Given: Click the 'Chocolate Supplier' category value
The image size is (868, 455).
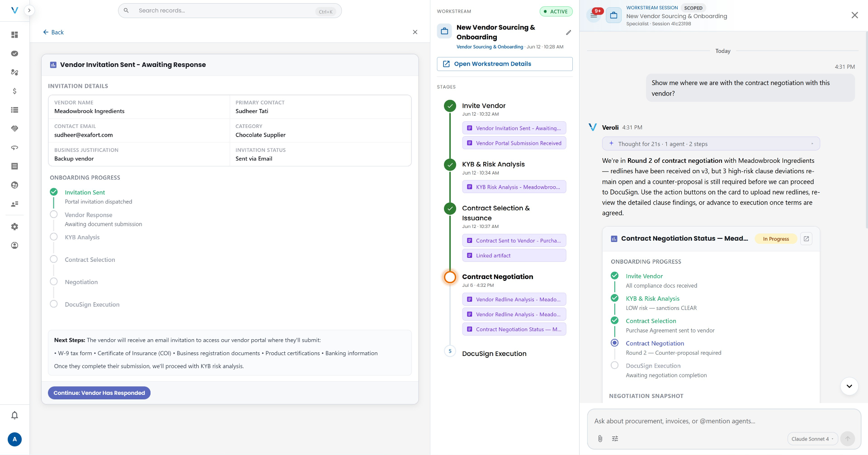Looking at the screenshot, I should pyautogui.click(x=260, y=135).
